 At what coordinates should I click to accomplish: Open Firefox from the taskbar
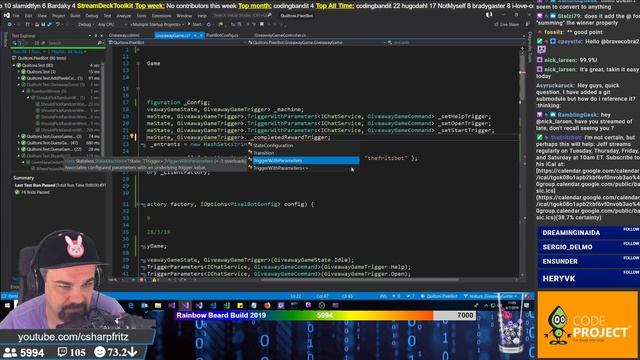tap(267, 305)
